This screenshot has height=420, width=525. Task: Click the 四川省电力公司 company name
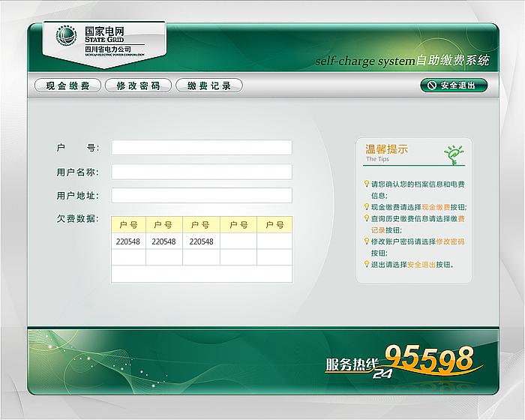[108, 49]
